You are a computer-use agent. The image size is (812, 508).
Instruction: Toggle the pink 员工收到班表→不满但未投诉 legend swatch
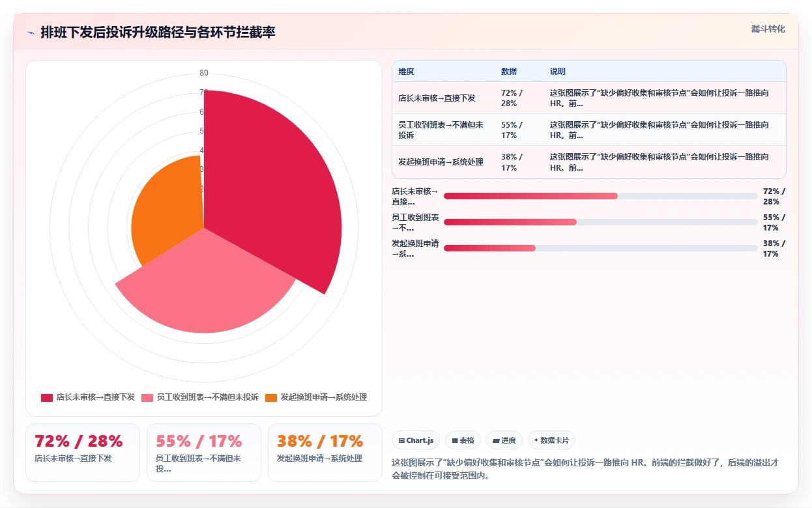tap(147, 397)
